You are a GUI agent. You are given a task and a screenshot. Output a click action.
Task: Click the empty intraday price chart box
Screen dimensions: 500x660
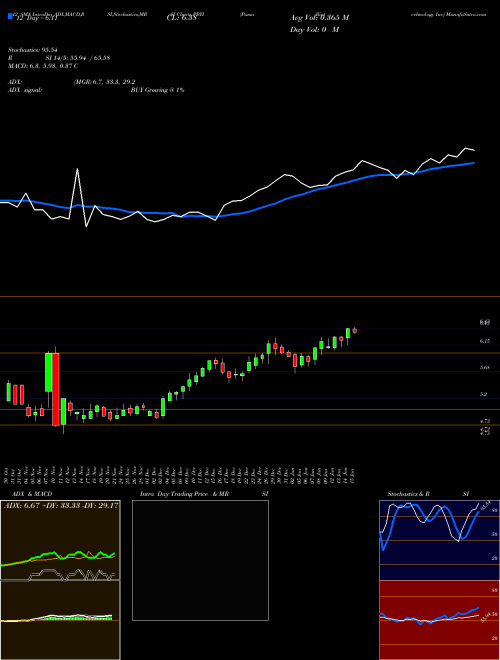point(200,560)
